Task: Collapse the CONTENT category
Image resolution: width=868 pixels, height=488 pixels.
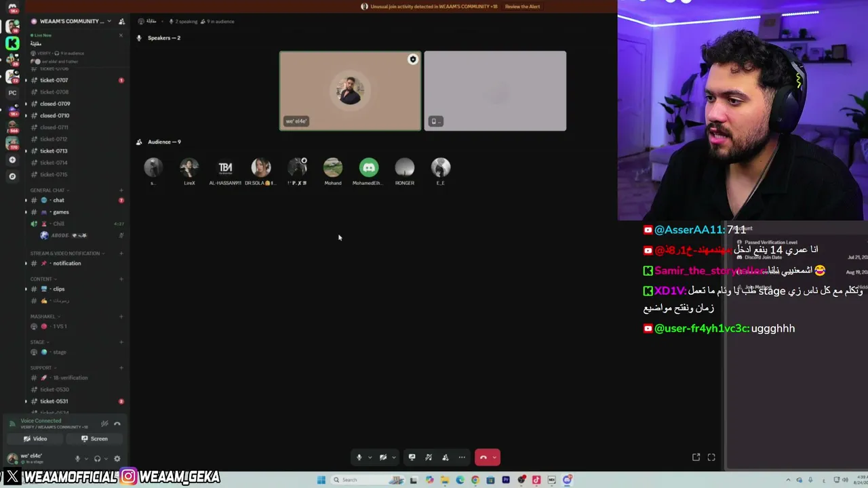Action: tap(43, 279)
